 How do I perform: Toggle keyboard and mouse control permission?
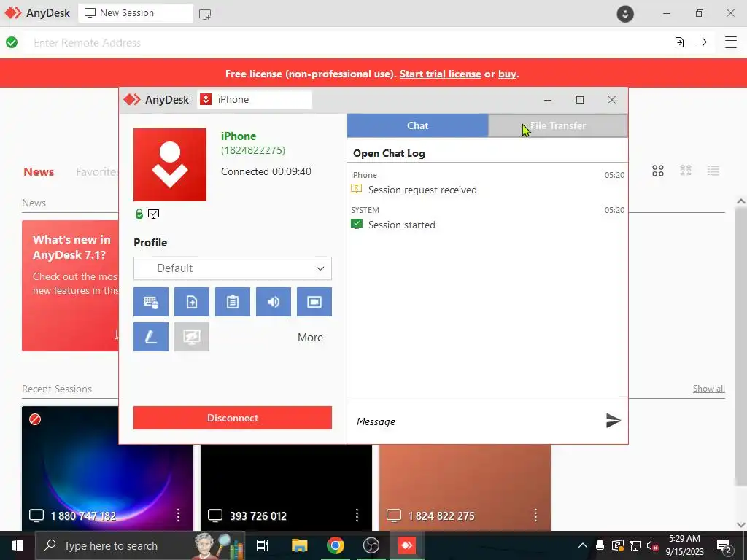tap(150, 302)
